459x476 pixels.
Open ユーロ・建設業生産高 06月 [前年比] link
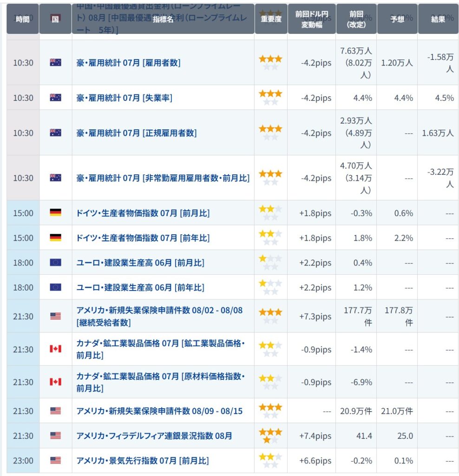(140, 287)
